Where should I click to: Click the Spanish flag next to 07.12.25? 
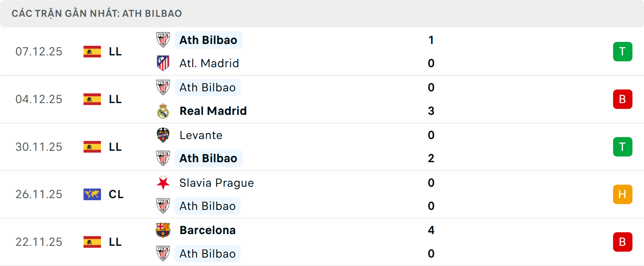click(92, 51)
